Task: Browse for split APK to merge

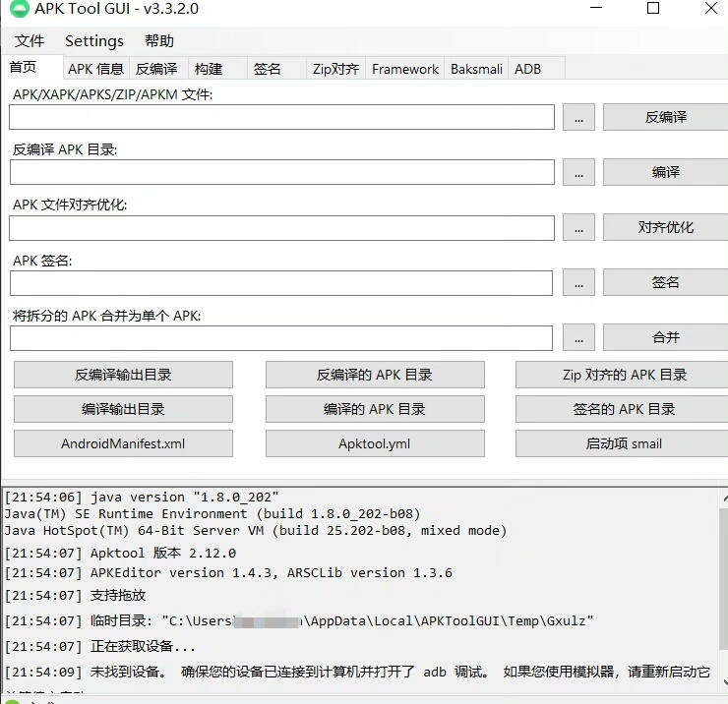Action: click(x=578, y=337)
